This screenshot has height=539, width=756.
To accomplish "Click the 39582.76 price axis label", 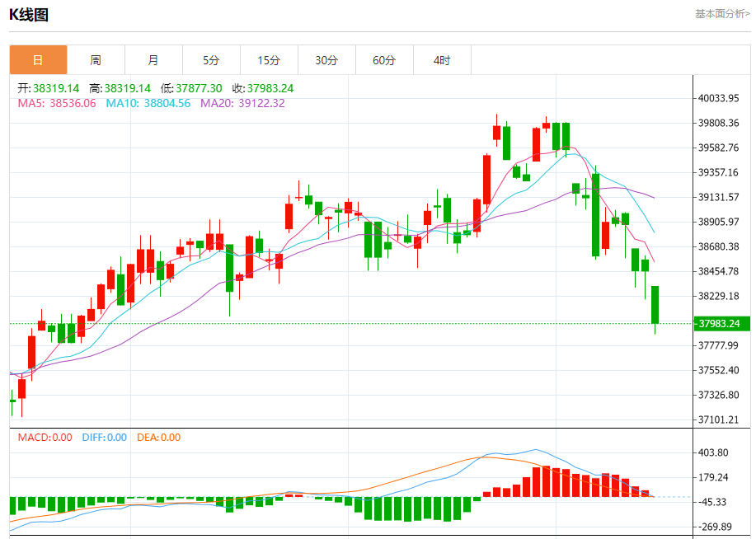I will click(x=718, y=148).
